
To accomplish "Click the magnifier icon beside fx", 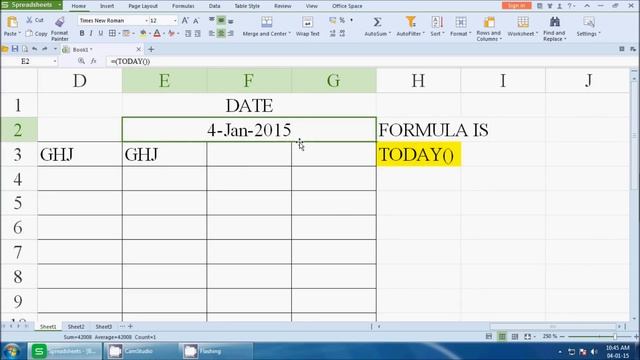I will click(81, 61).
